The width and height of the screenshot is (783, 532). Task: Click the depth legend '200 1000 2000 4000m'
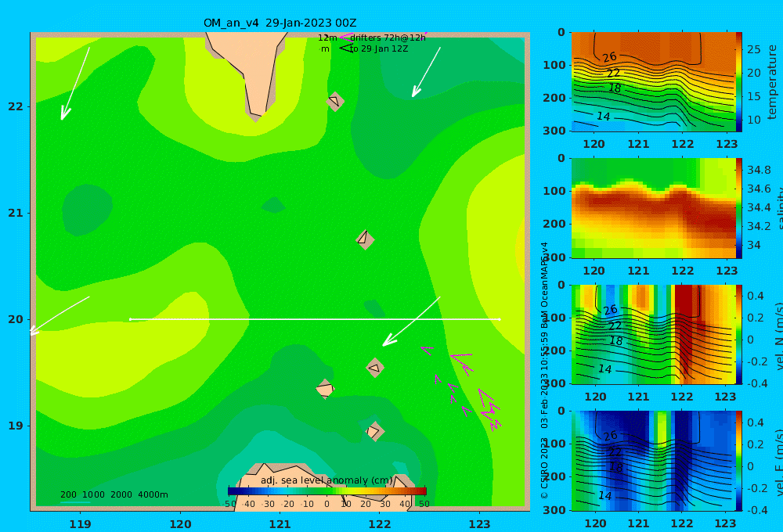pyautogui.click(x=114, y=494)
